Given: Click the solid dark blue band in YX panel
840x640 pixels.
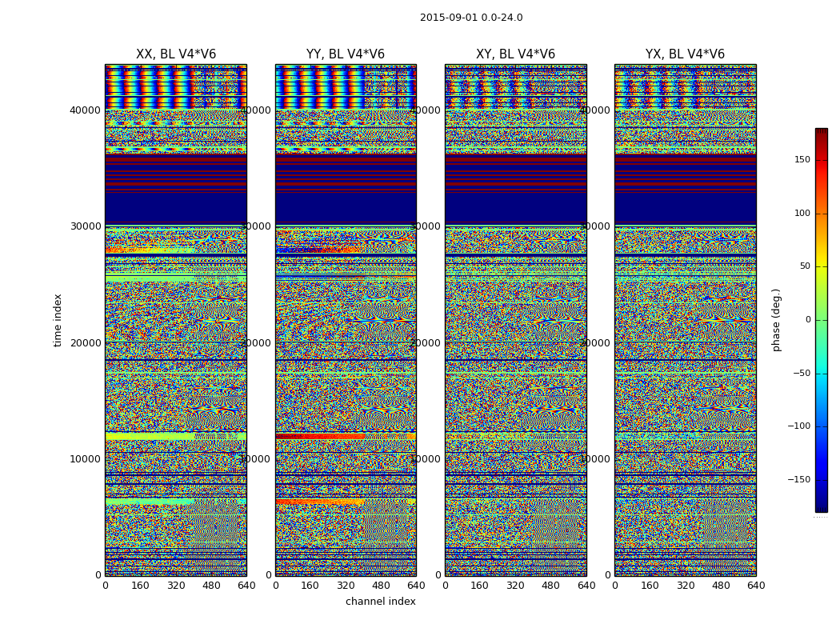Looking at the screenshot, I should [x=685, y=210].
